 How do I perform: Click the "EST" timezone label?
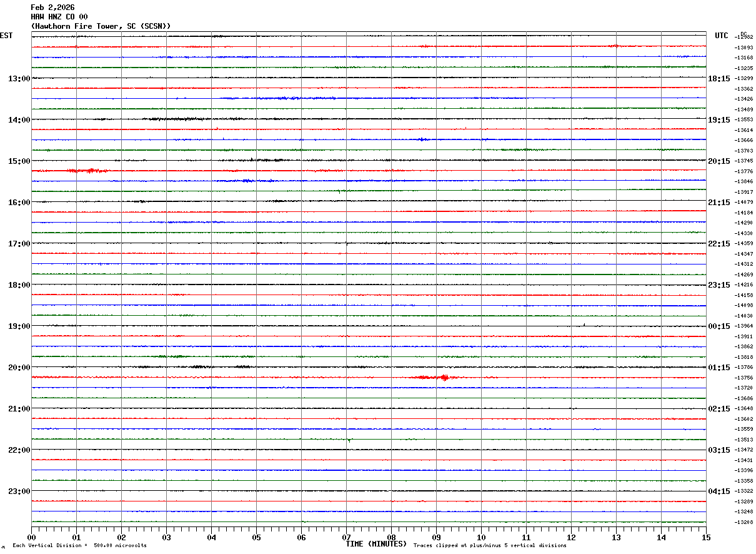click(6, 36)
